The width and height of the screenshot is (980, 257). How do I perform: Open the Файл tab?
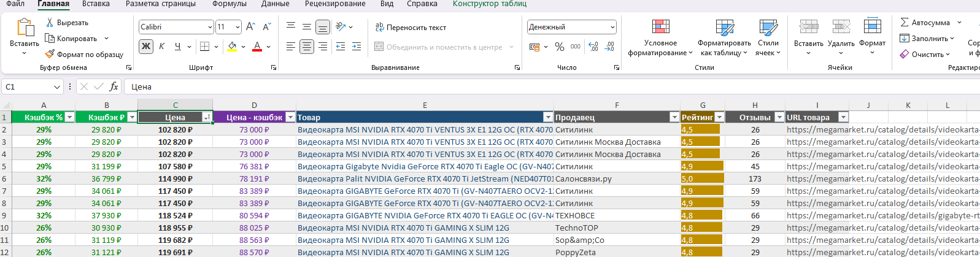(15, 4)
